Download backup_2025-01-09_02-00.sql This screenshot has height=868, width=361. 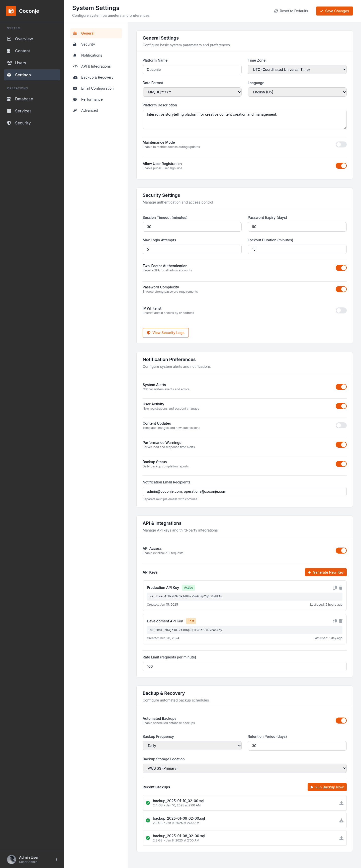(341, 820)
